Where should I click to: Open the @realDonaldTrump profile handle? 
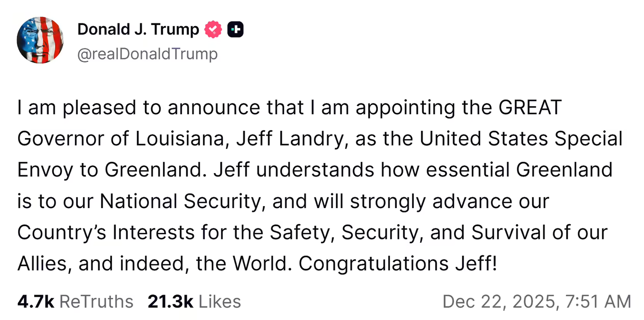tap(148, 54)
